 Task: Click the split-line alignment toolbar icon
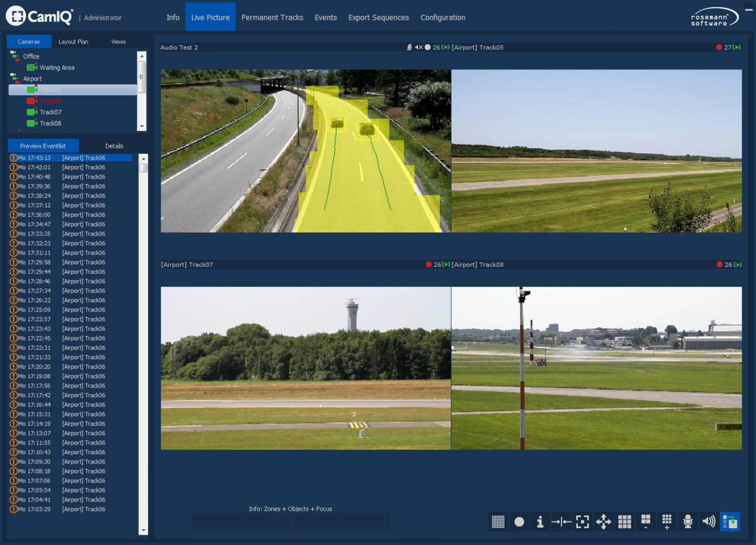tap(561, 522)
